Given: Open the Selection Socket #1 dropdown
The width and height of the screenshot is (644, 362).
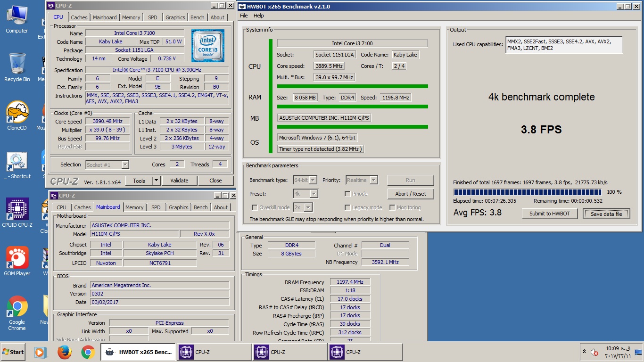Looking at the screenshot, I should coord(107,165).
